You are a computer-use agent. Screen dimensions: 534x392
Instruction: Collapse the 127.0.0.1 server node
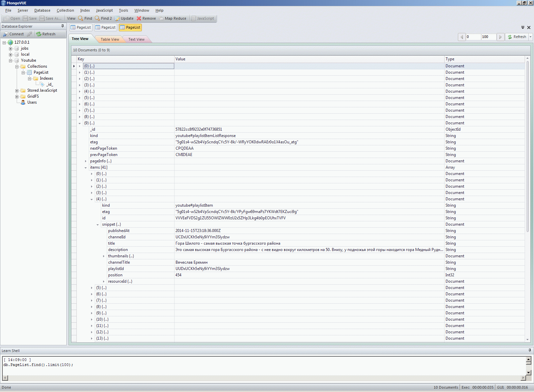tap(4, 43)
